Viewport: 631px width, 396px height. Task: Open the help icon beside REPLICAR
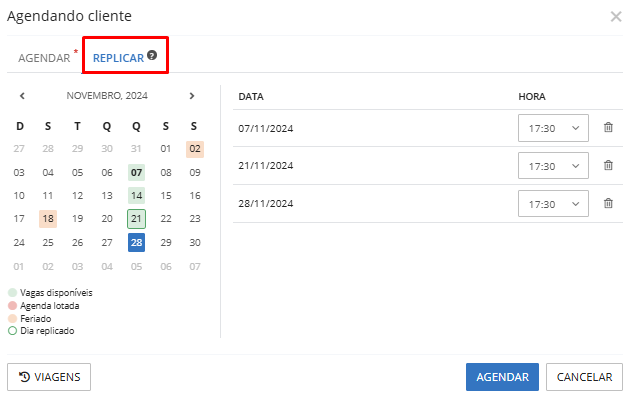point(152,55)
